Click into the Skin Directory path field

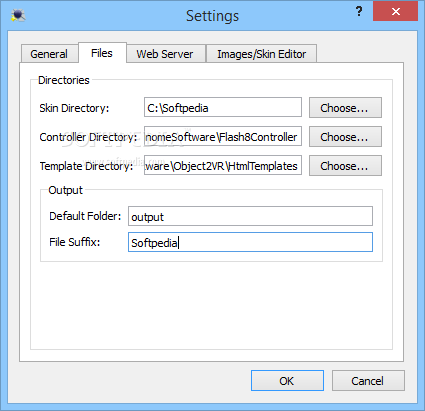click(x=223, y=107)
